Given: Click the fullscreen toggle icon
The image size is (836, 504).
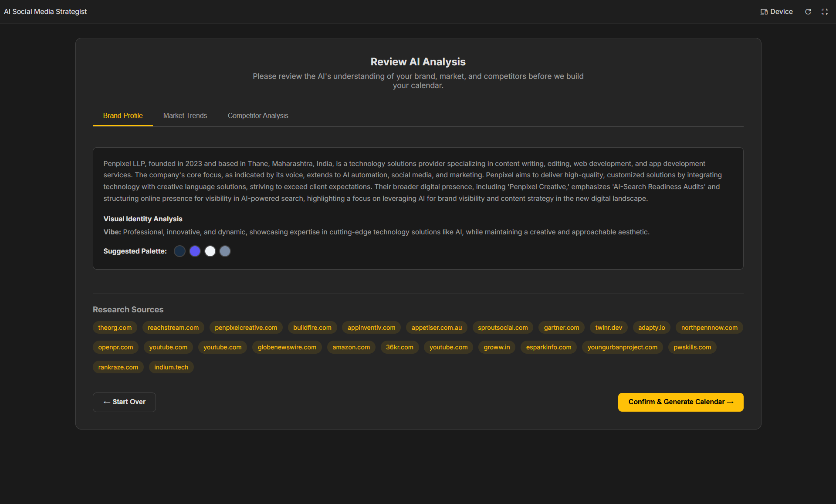Looking at the screenshot, I should point(825,12).
